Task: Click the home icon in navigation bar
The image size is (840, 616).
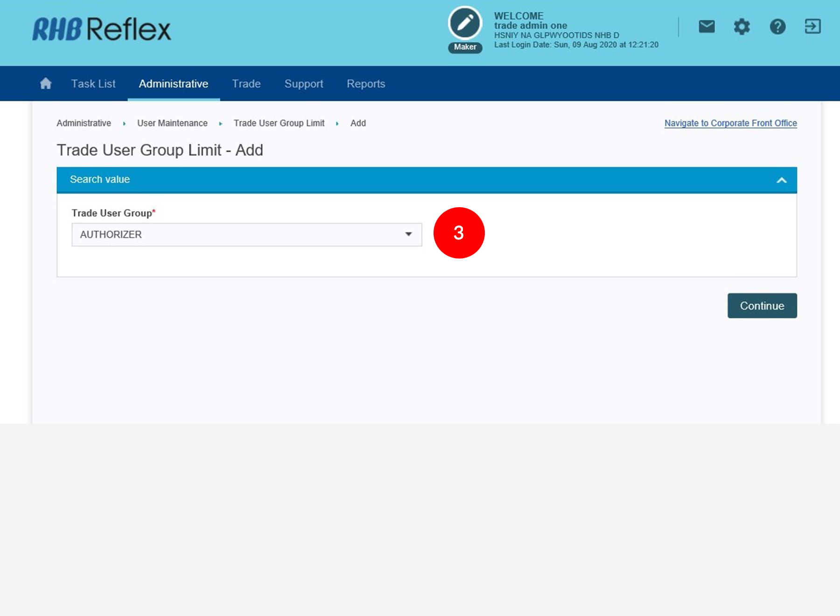Action: (46, 84)
